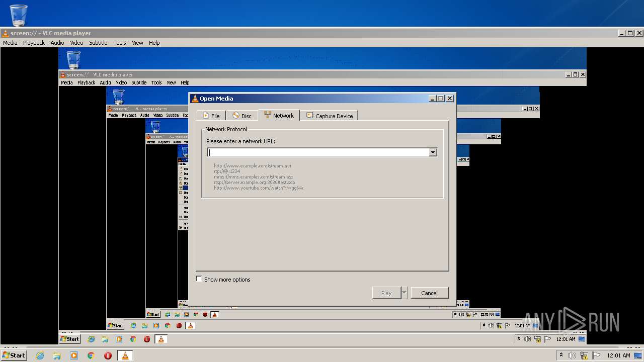Open the Media menu in main VLC window
This screenshot has height=362, width=644.
10,43
